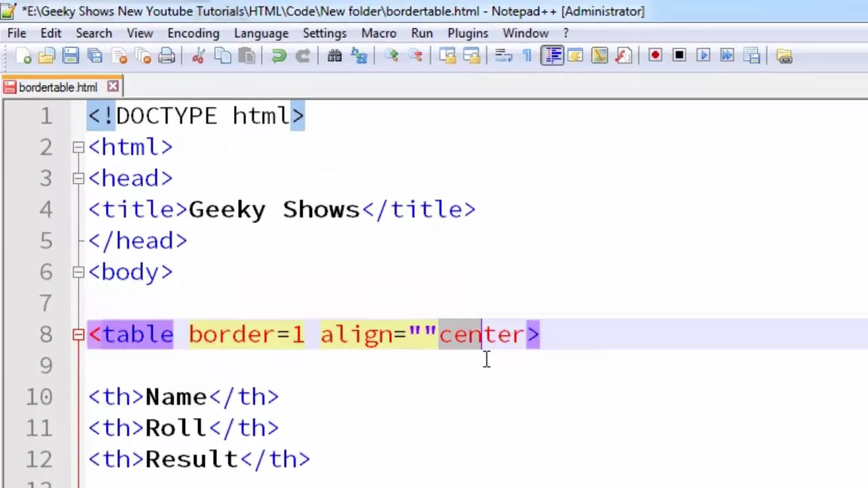Open the Window menu
The image size is (868, 488).
526,33
